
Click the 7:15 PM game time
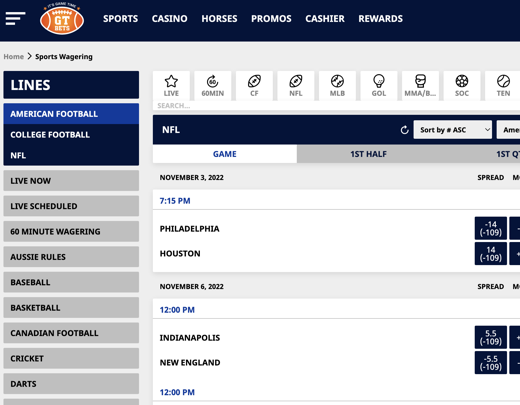(x=175, y=201)
